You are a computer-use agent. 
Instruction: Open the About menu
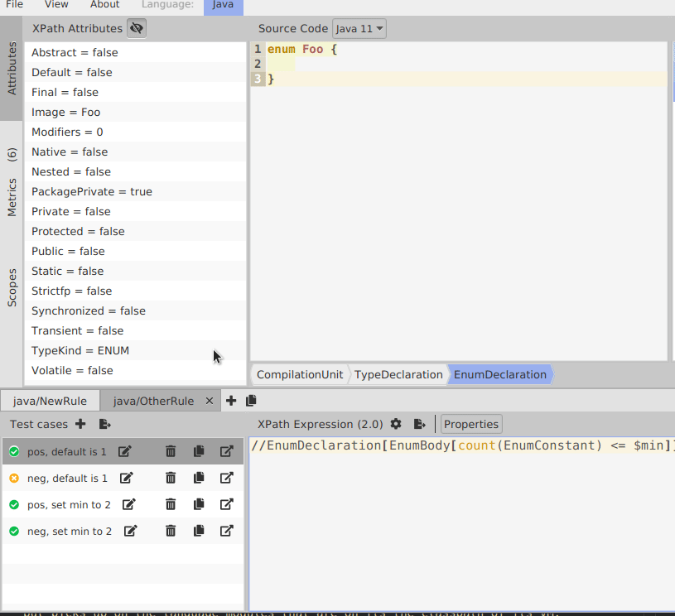point(104,5)
